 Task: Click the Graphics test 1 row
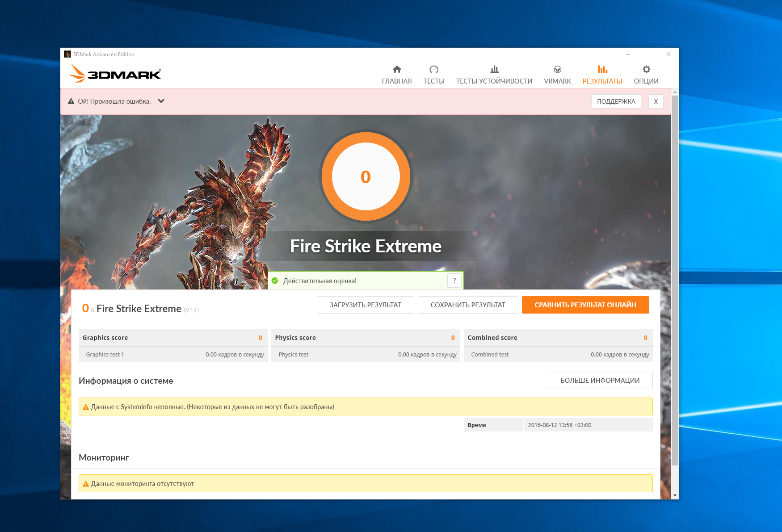(173, 355)
